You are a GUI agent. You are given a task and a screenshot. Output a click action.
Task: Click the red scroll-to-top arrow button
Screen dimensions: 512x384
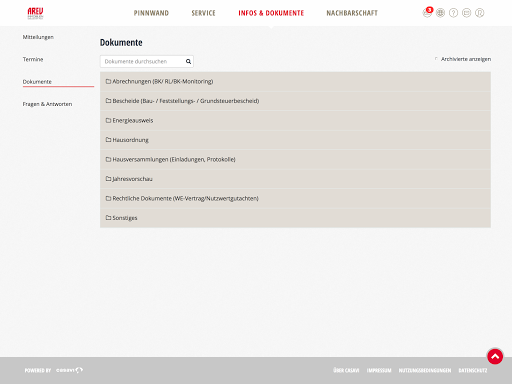click(495, 357)
